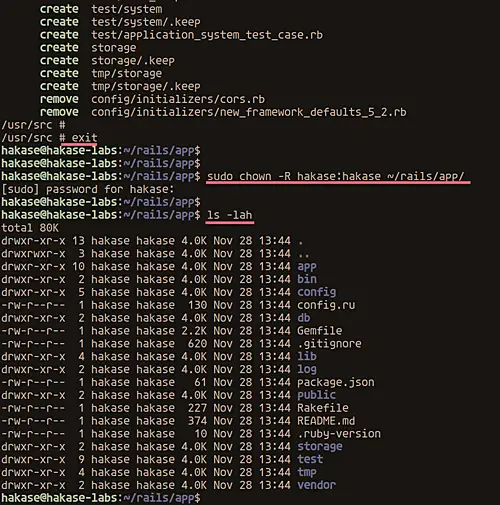The height and width of the screenshot is (505, 500).
Task: Click the last shell prompt at bottom
Action: [x=101, y=498]
